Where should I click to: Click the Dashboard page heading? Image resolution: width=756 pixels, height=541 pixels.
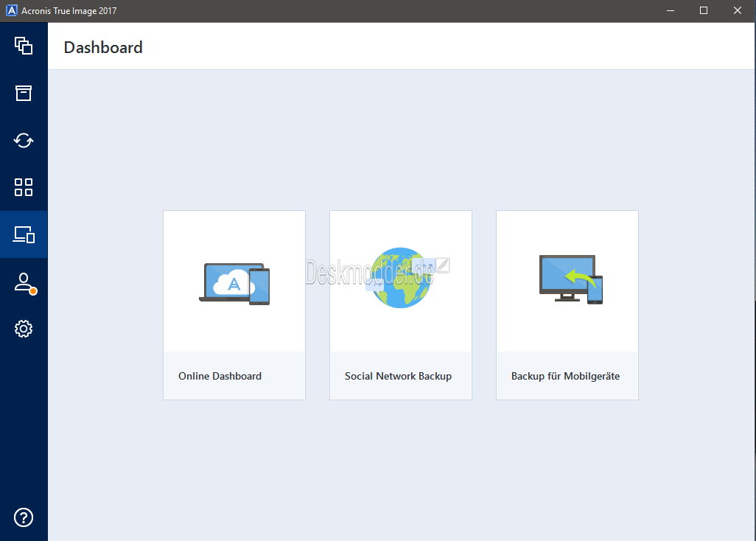coord(103,48)
